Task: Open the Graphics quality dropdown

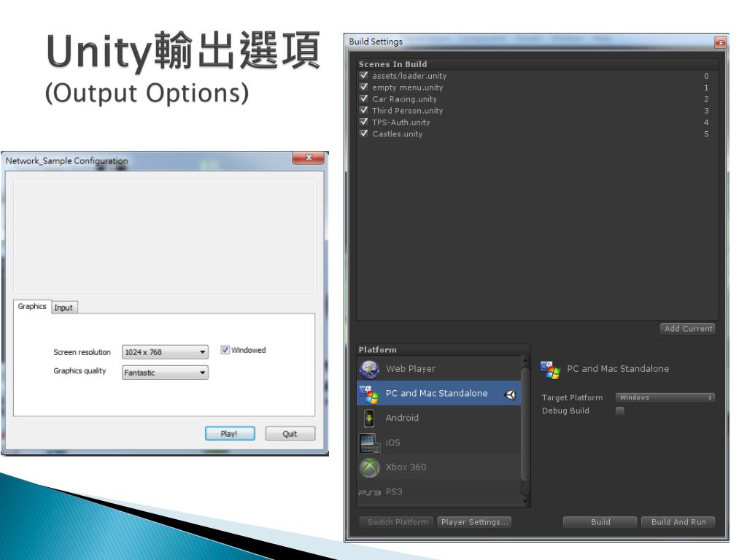Action: coord(165,373)
